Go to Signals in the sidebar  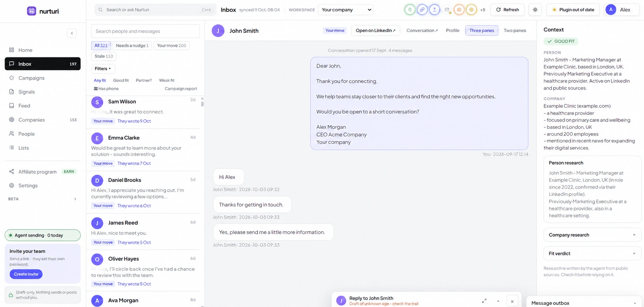pos(43,92)
